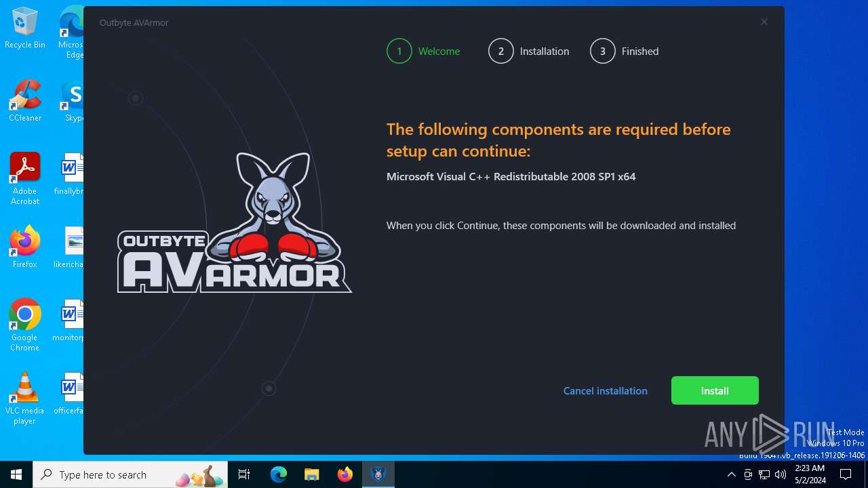The height and width of the screenshot is (488, 868).
Task: Open the VLC media player desktop icon
Action: tap(25, 399)
